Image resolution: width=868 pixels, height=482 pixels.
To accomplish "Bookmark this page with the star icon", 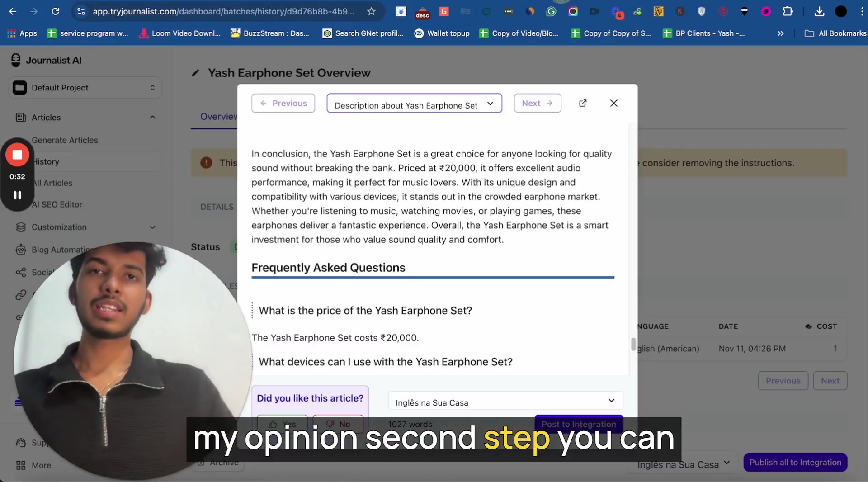I will click(371, 11).
